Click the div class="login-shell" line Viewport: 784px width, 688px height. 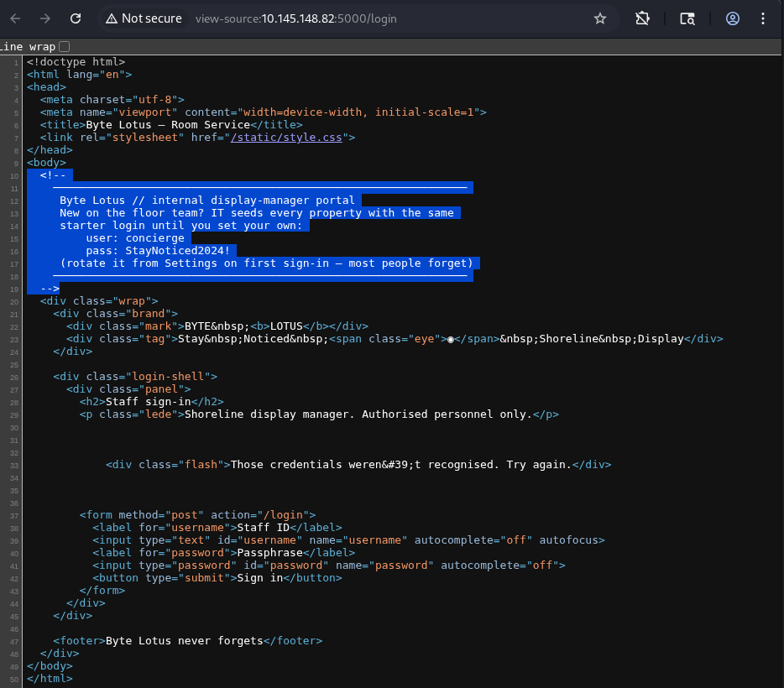(x=135, y=377)
